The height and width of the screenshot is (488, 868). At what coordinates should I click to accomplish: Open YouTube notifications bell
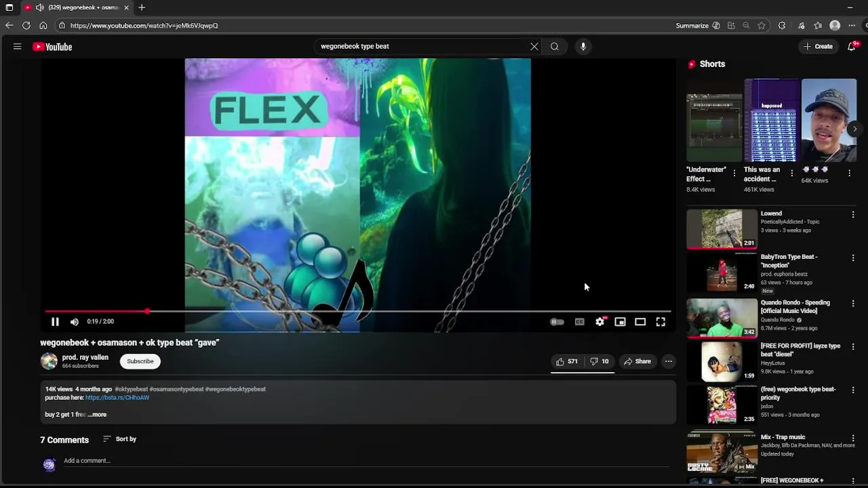coord(852,47)
